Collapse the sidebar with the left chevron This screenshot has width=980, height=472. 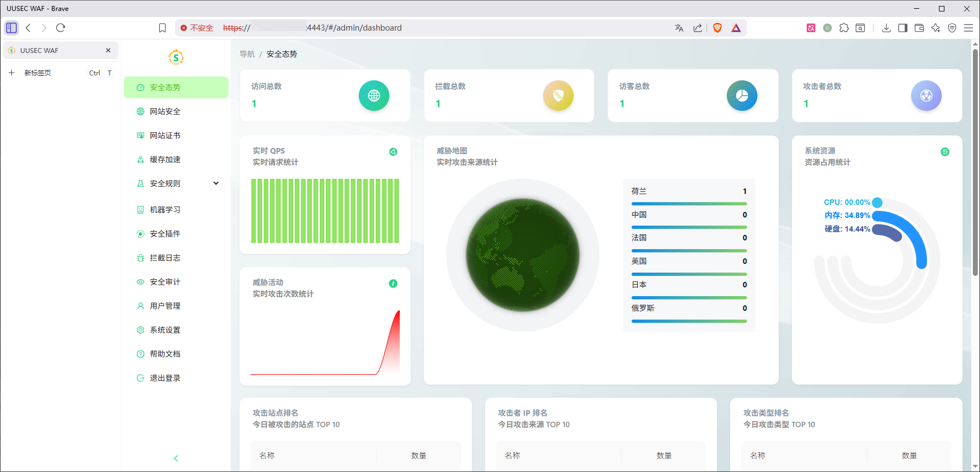click(x=176, y=458)
